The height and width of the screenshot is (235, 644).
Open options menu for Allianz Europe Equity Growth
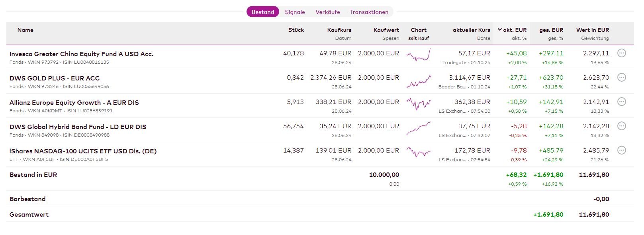click(x=621, y=102)
